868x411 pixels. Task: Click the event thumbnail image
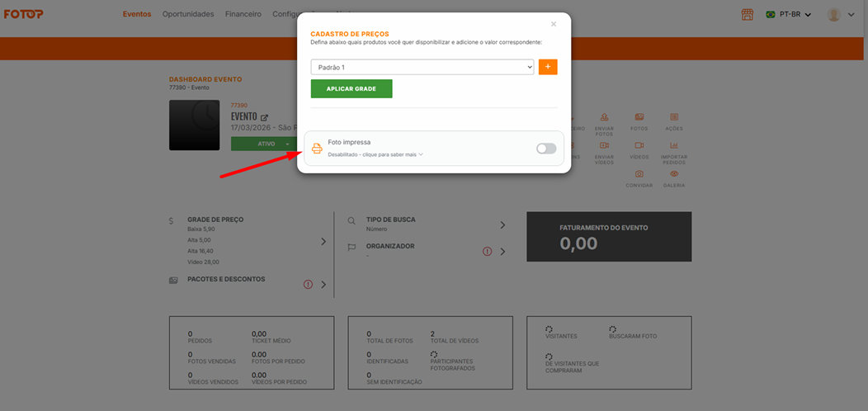[x=194, y=125]
